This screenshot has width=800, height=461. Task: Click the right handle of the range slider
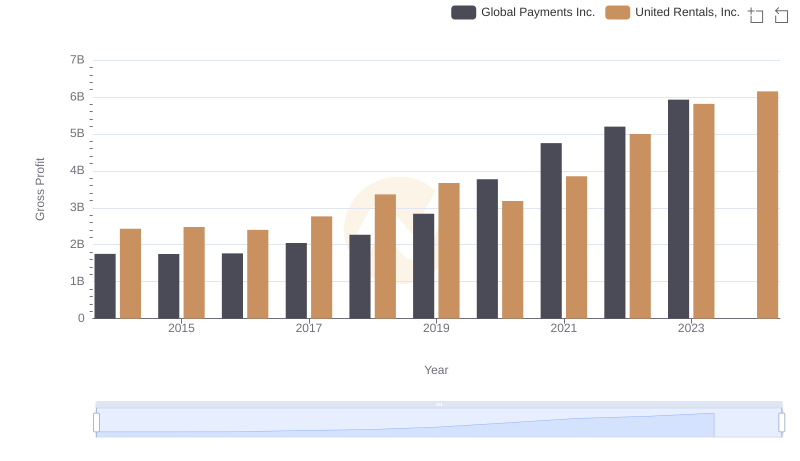pyautogui.click(x=781, y=422)
